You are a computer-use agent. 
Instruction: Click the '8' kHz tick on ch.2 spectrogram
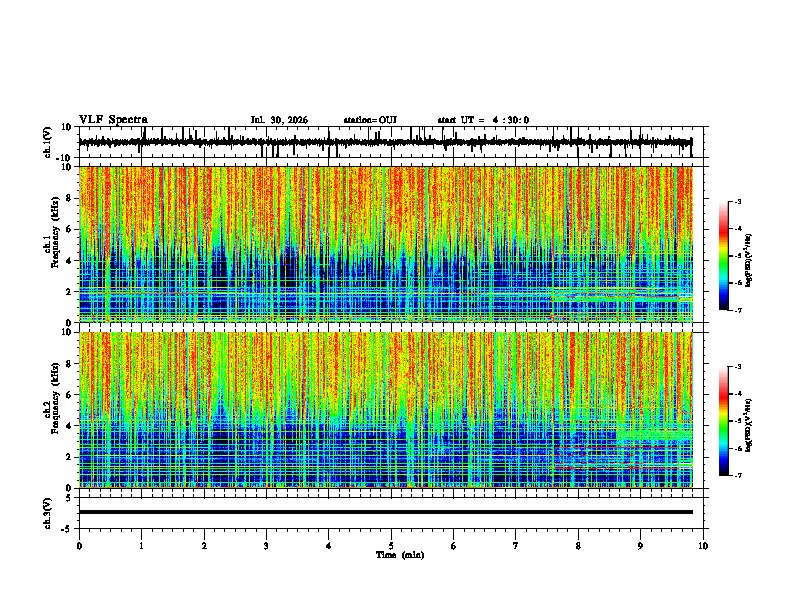(69, 364)
